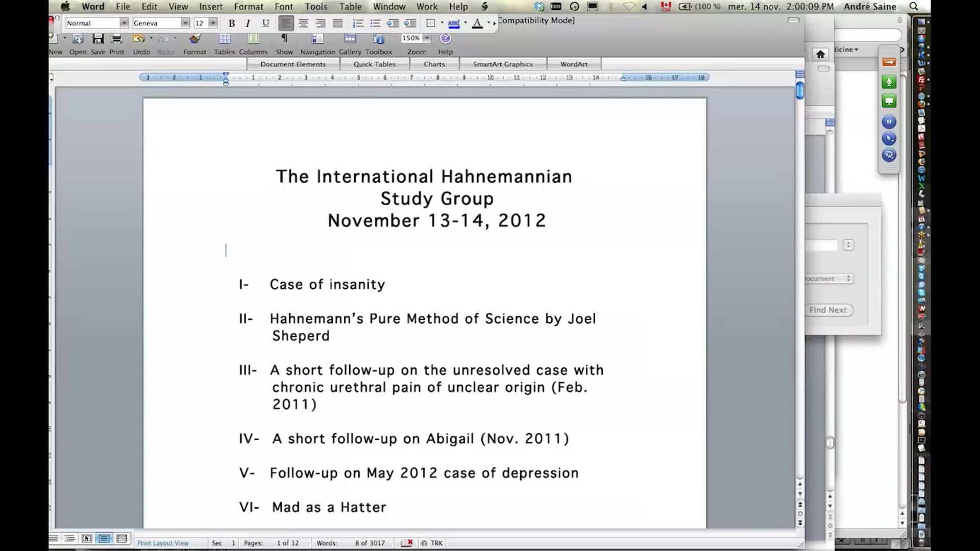The image size is (980, 551).
Task: Insert a table using the Tables icon
Action: coord(225,39)
